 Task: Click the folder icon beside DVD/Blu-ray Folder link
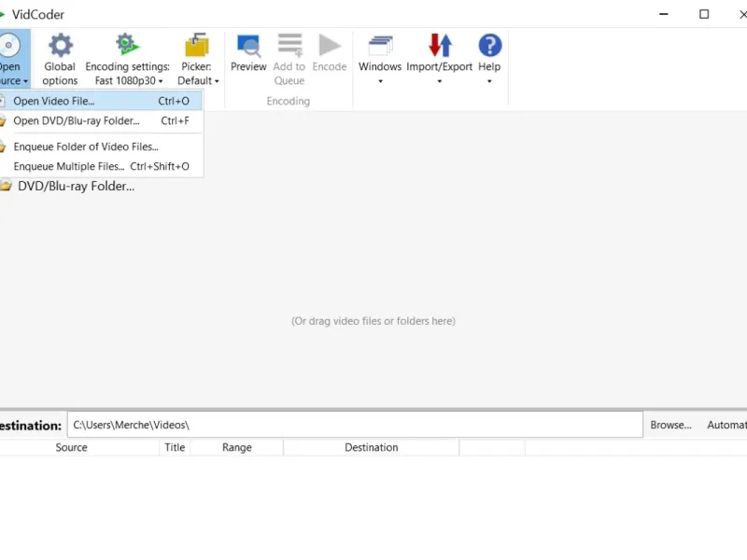6,186
